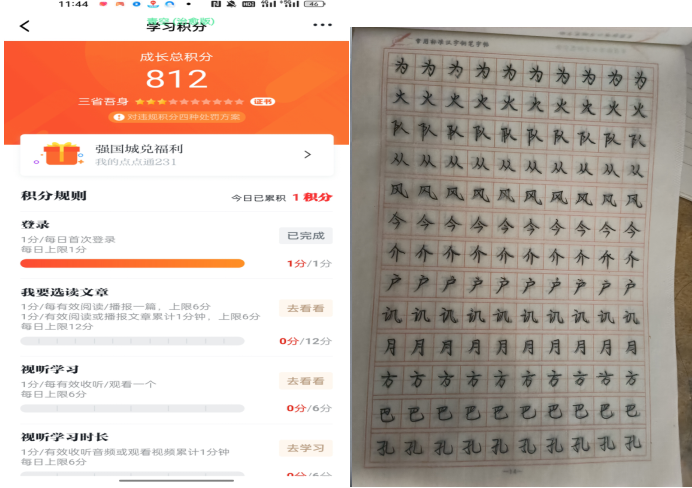Tap the 登录 progress bar

tap(132, 263)
